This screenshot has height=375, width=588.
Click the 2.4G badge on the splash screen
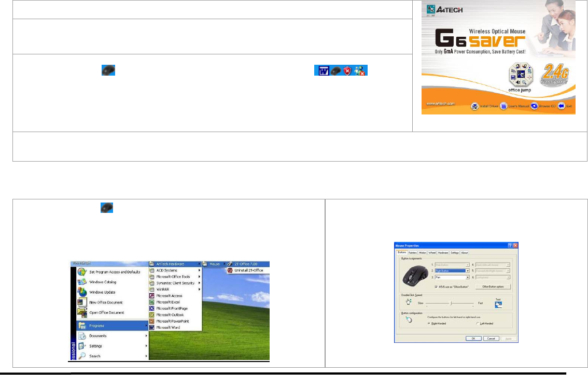tap(554, 75)
